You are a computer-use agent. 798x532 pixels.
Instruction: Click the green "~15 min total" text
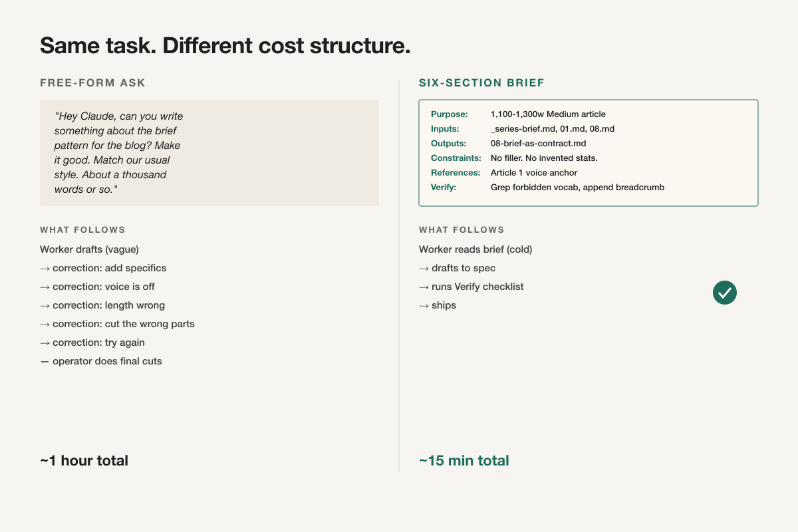464,460
